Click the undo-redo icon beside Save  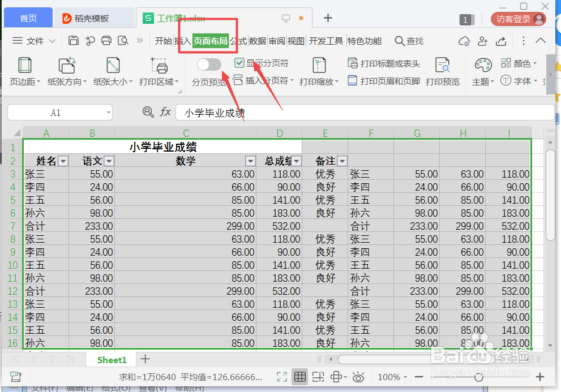pos(90,41)
